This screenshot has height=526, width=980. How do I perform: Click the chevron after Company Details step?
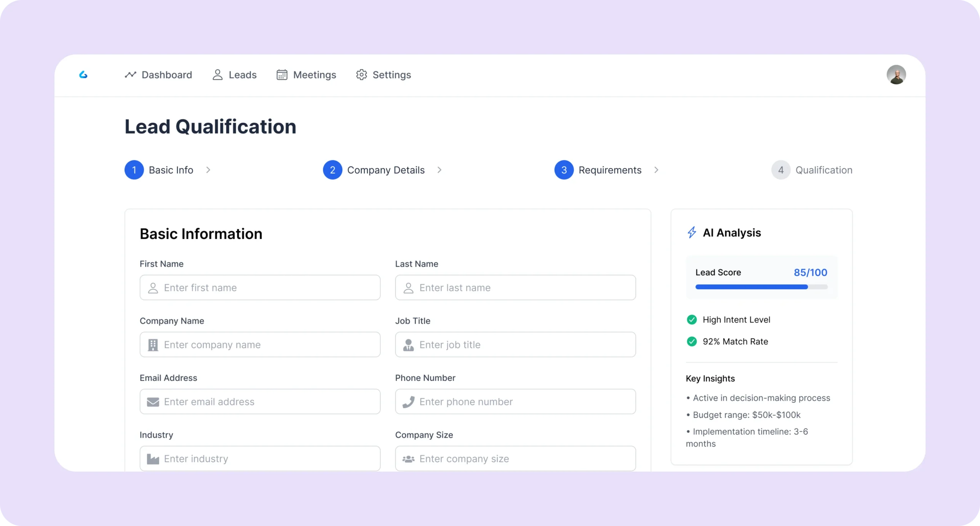439,170
